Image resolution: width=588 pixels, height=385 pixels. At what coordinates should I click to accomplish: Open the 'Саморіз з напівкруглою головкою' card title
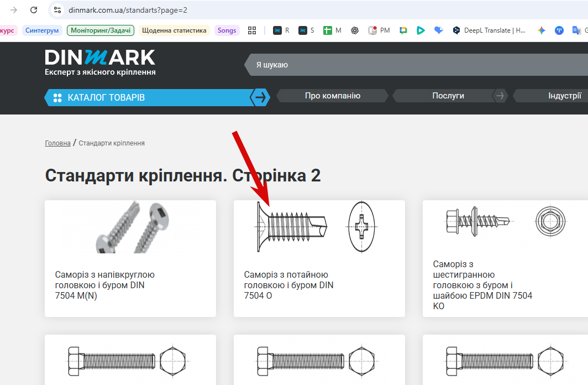click(104, 285)
